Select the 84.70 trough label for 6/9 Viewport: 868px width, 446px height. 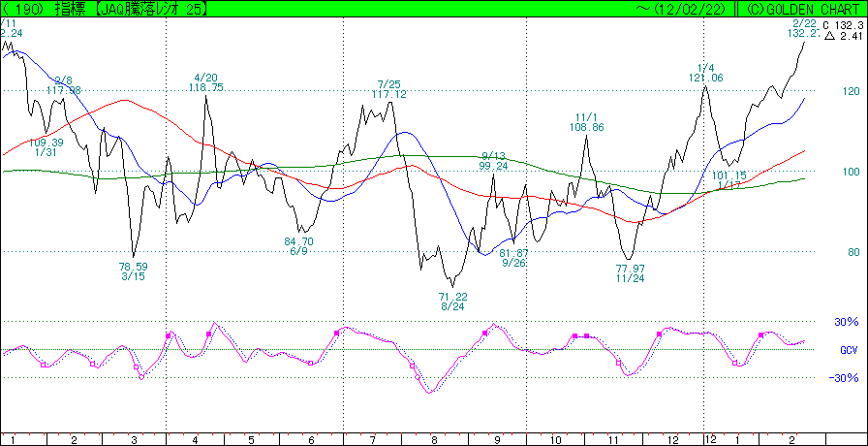tap(298, 241)
